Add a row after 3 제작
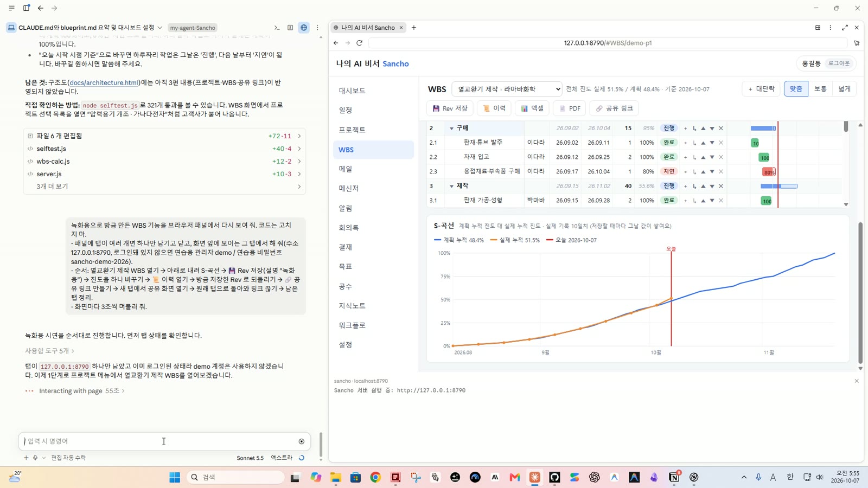 (685, 186)
